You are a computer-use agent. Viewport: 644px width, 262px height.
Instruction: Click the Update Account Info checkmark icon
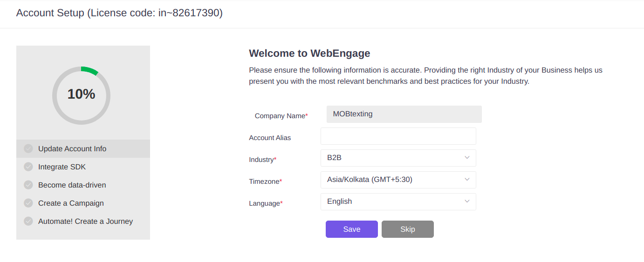point(28,148)
